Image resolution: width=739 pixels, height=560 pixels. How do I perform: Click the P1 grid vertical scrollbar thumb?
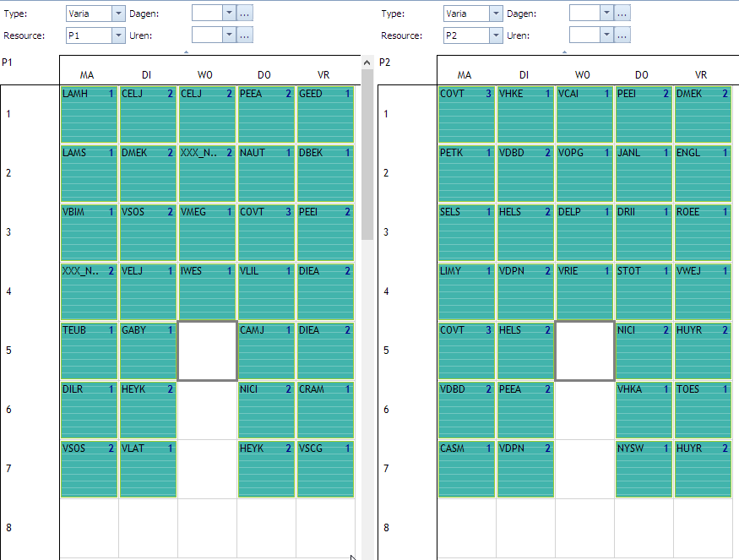point(367,155)
